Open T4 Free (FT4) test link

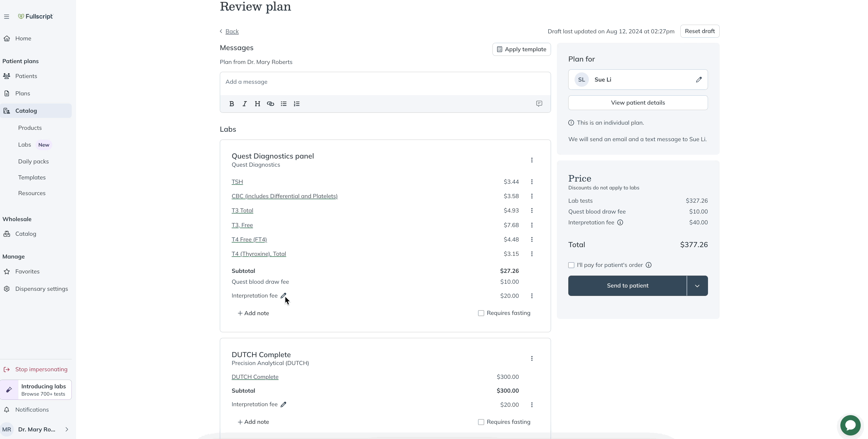[x=249, y=239]
